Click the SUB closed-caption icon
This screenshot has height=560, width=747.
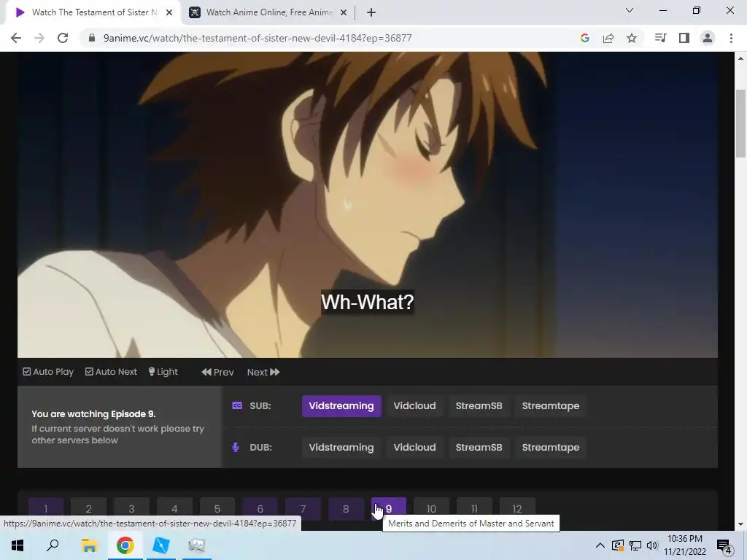(237, 405)
